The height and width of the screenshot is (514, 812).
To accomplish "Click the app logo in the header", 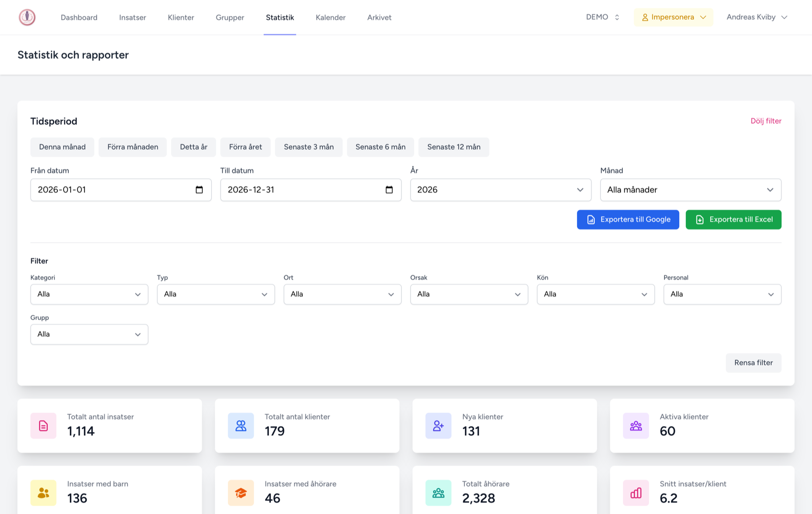I will 27,17.
